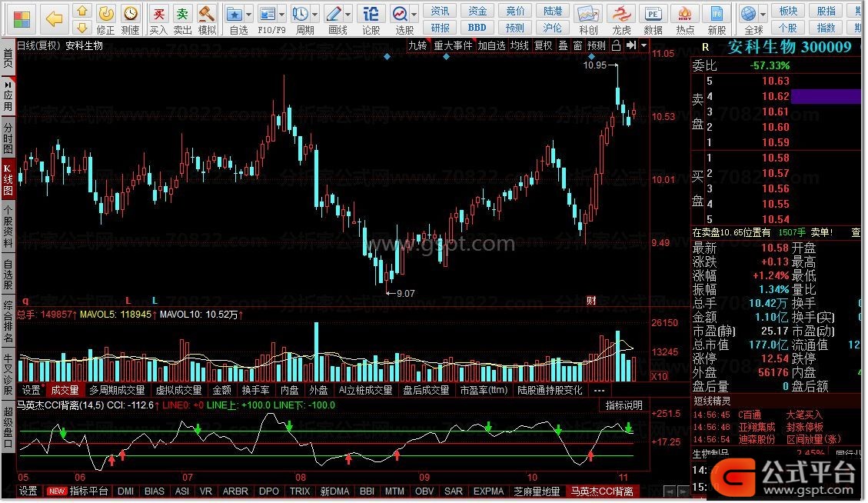868x503 pixels.
Task: Click the buy-1 price 10.58
Action: coord(776,158)
